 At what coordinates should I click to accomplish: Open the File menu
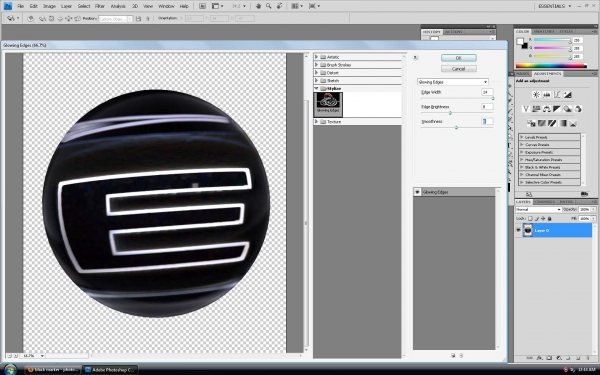click(x=20, y=6)
